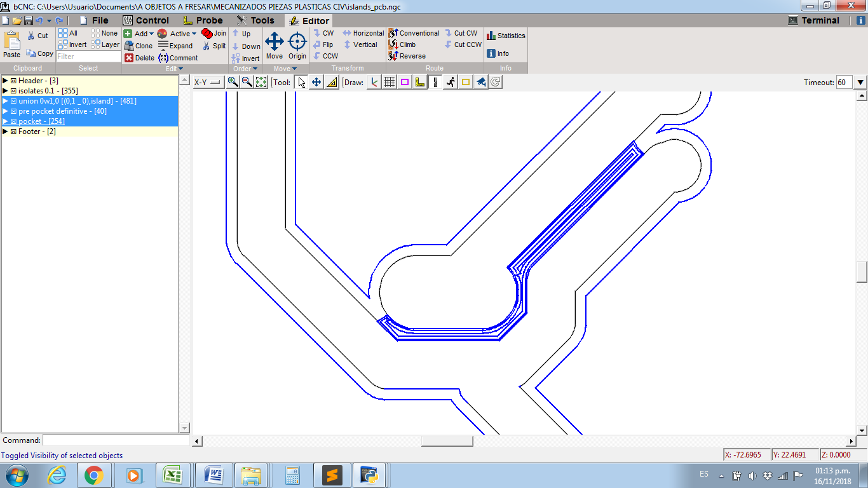Toggle probe display in Draw options

click(x=420, y=82)
